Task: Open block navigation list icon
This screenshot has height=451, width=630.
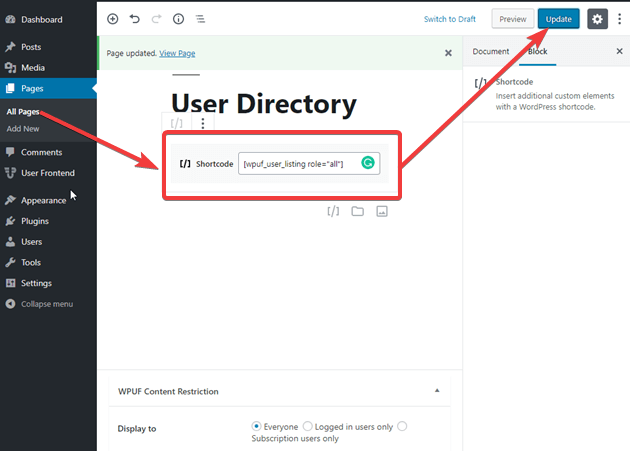Action: pyautogui.click(x=200, y=19)
